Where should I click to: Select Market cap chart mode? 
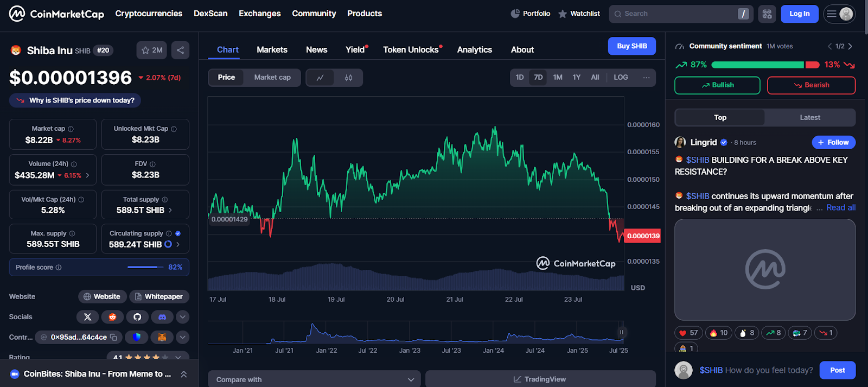click(272, 78)
